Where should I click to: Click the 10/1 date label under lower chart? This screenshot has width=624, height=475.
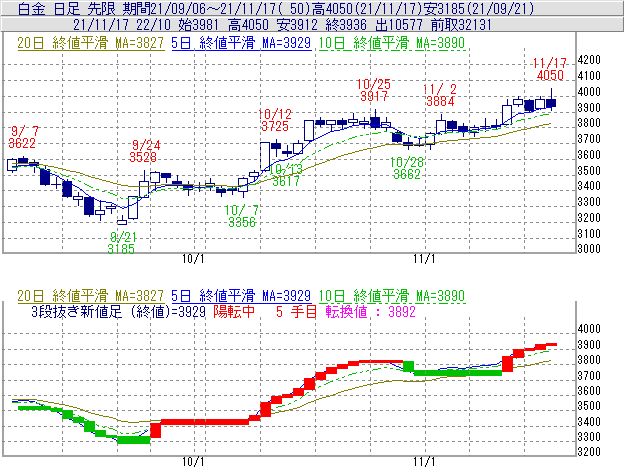coord(193,462)
